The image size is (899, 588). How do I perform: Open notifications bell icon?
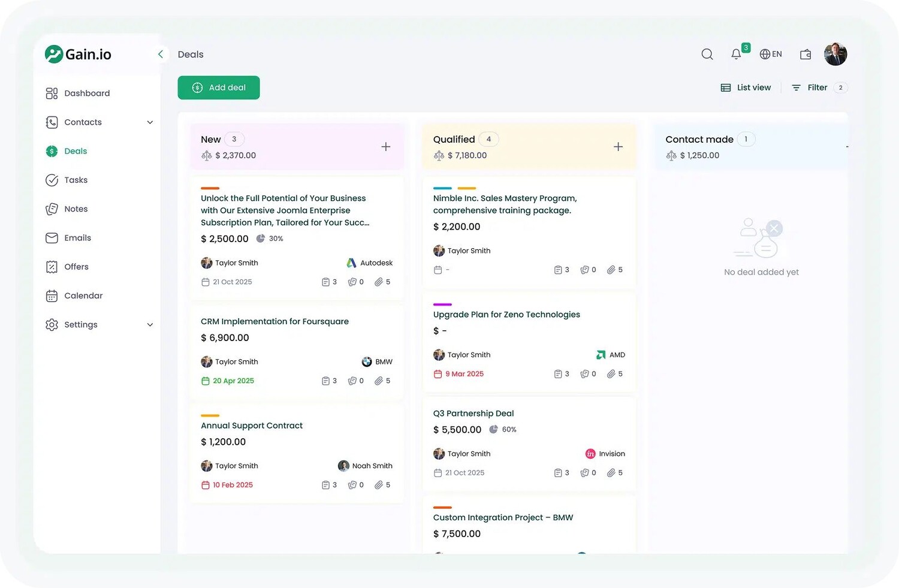tap(736, 55)
